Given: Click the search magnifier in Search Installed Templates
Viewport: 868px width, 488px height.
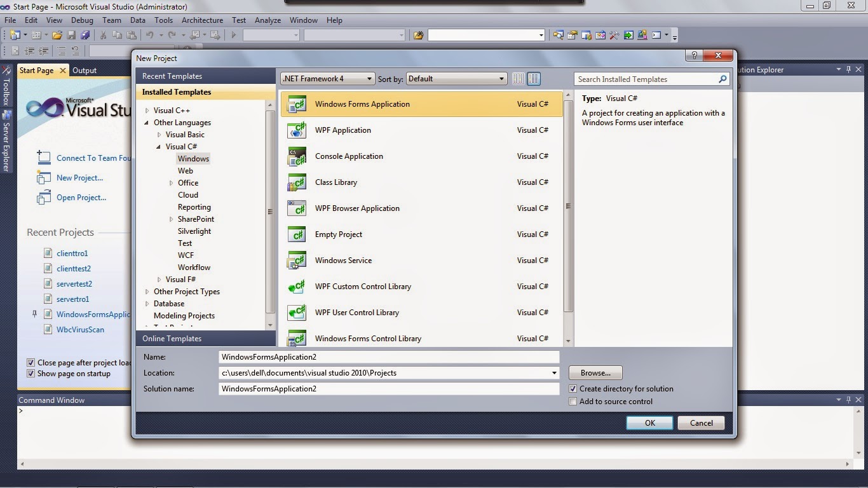Looking at the screenshot, I should click(x=722, y=79).
